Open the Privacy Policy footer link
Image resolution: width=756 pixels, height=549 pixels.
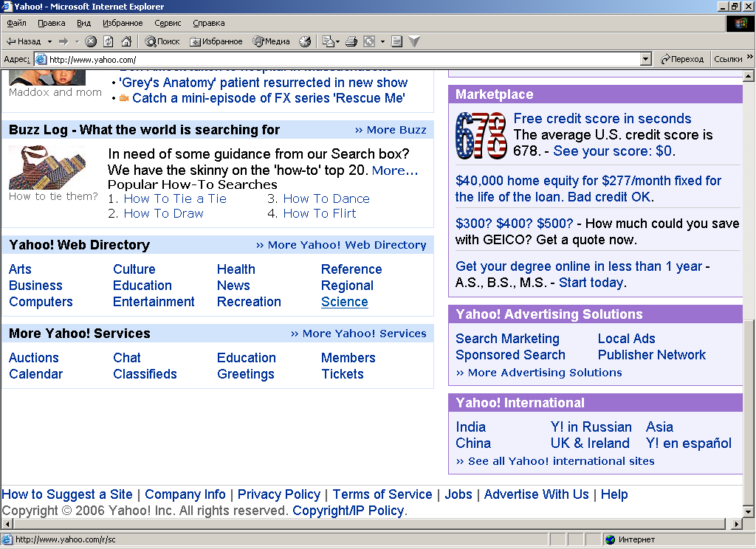coord(278,494)
